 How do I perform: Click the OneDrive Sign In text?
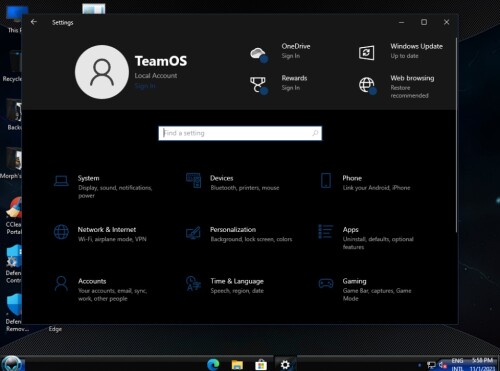coord(291,56)
